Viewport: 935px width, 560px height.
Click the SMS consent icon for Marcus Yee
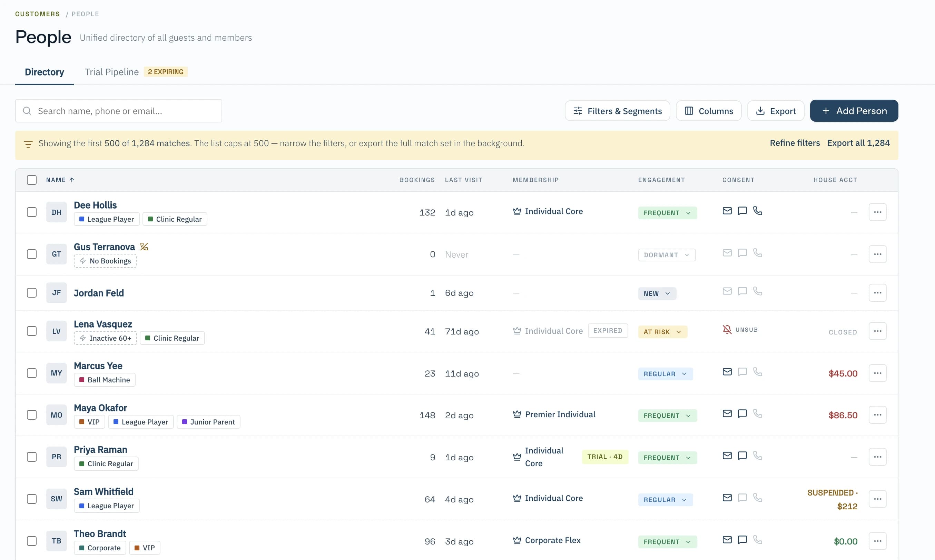[x=742, y=372]
